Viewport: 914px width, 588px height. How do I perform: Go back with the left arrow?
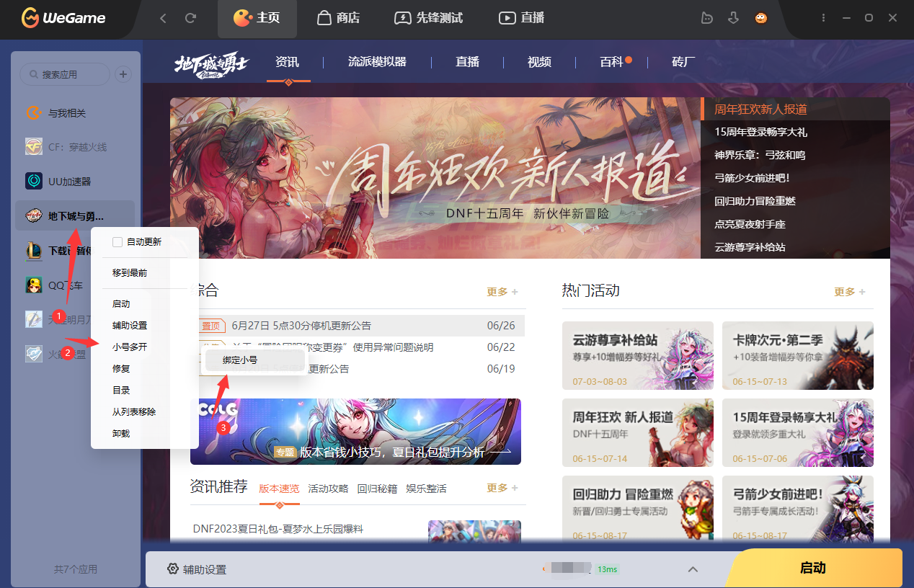point(163,18)
